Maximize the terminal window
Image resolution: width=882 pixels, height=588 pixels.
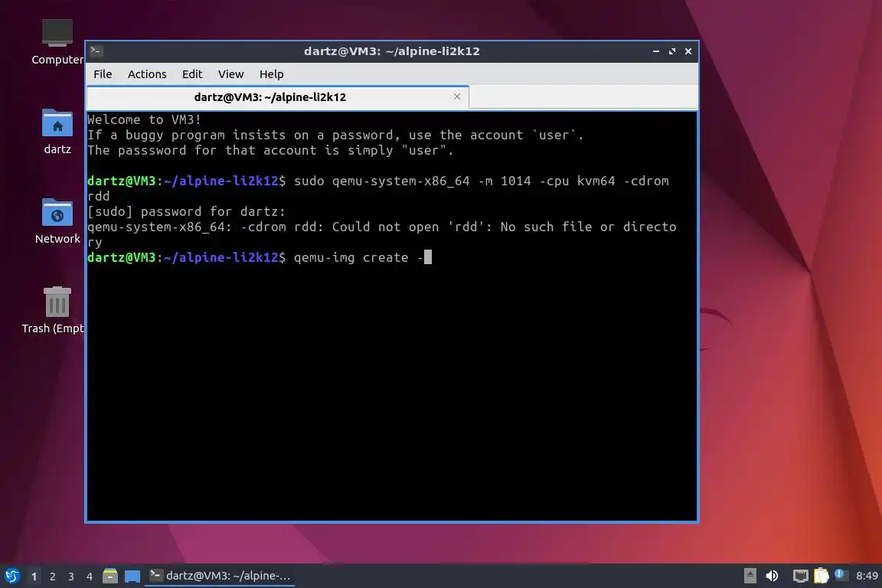tap(671, 51)
